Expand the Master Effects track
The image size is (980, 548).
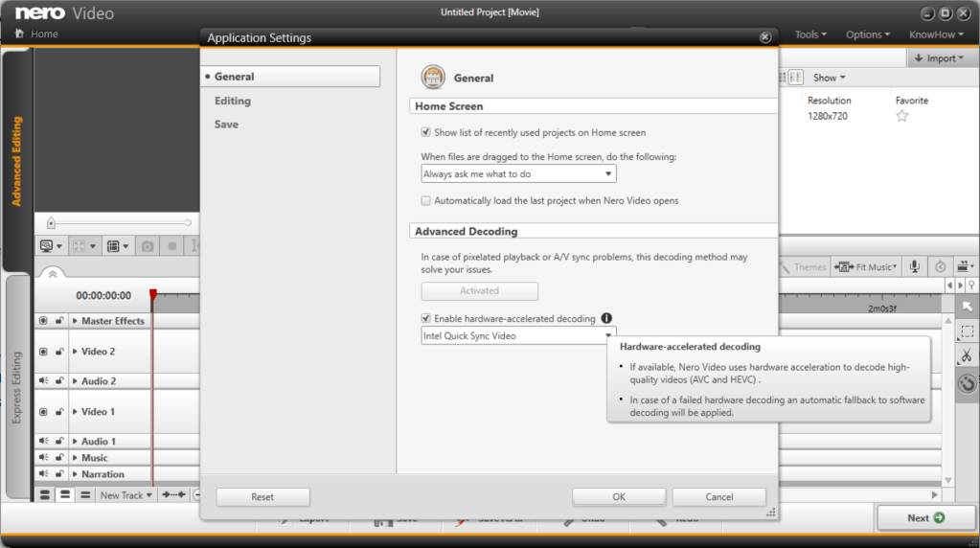click(x=75, y=321)
